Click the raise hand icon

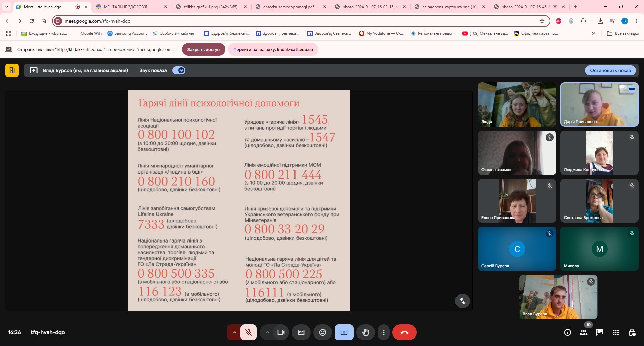[365, 332]
